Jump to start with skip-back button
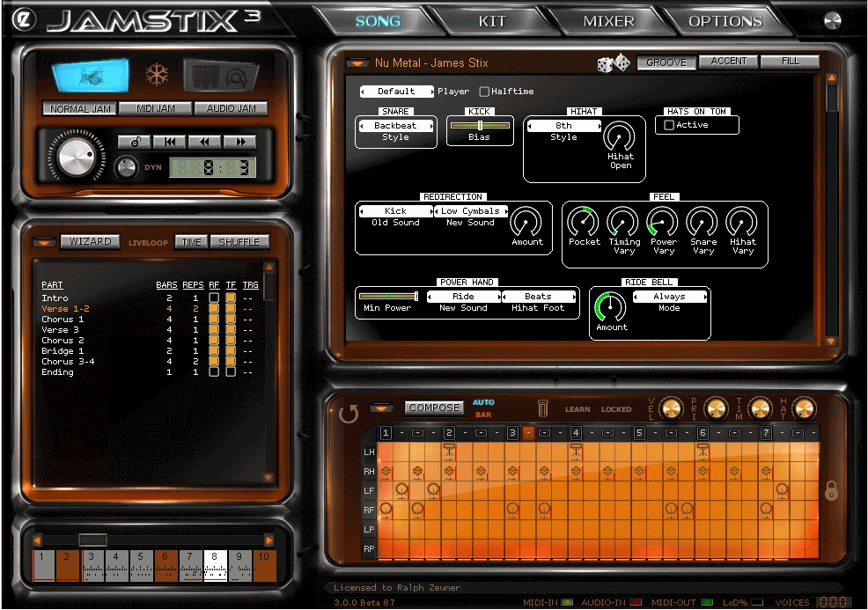This screenshot has height=610, width=868. (x=169, y=142)
